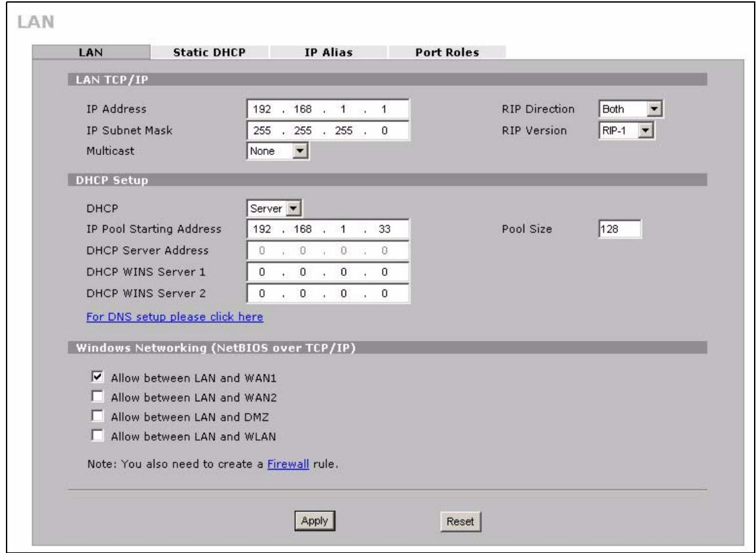Image resolution: width=756 pixels, height=553 pixels.
Task: Switch to the Static DHCP tab
Action: tap(210, 53)
